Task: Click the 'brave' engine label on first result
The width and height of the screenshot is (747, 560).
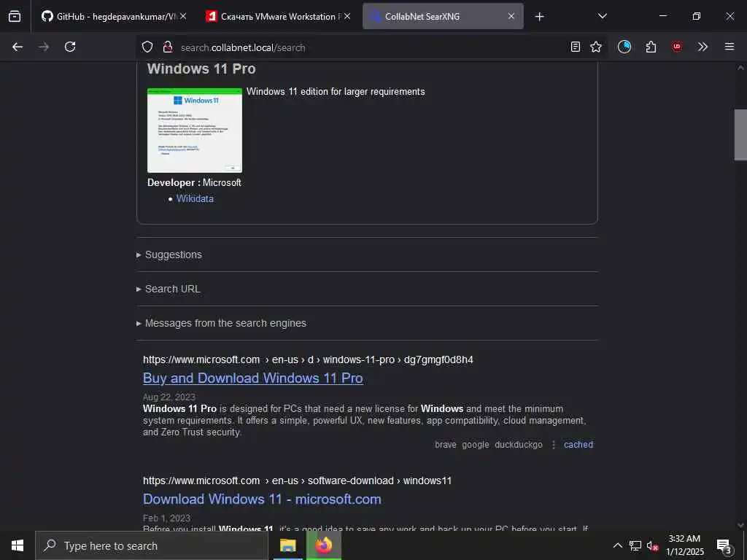Action: [446, 444]
